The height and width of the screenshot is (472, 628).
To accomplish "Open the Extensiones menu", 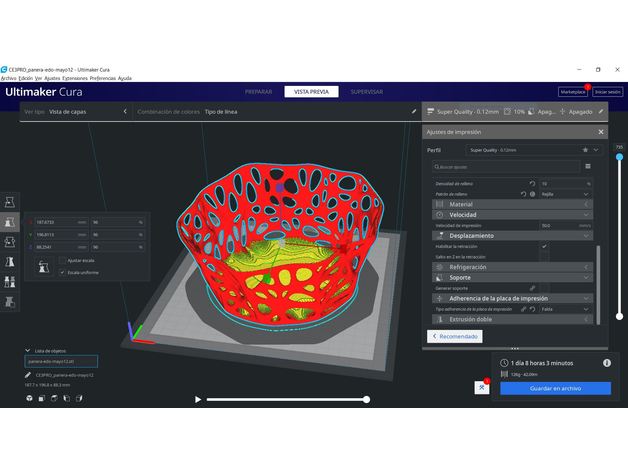I will tap(75, 78).
